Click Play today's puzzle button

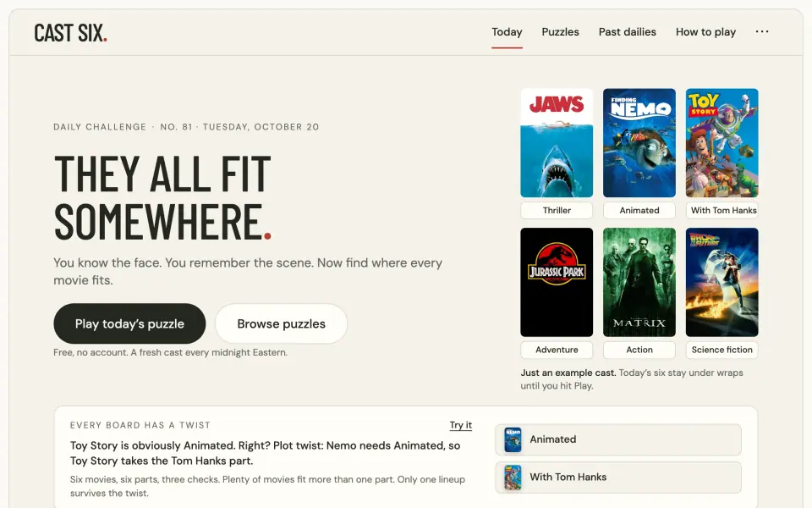(x=129, y=323)
